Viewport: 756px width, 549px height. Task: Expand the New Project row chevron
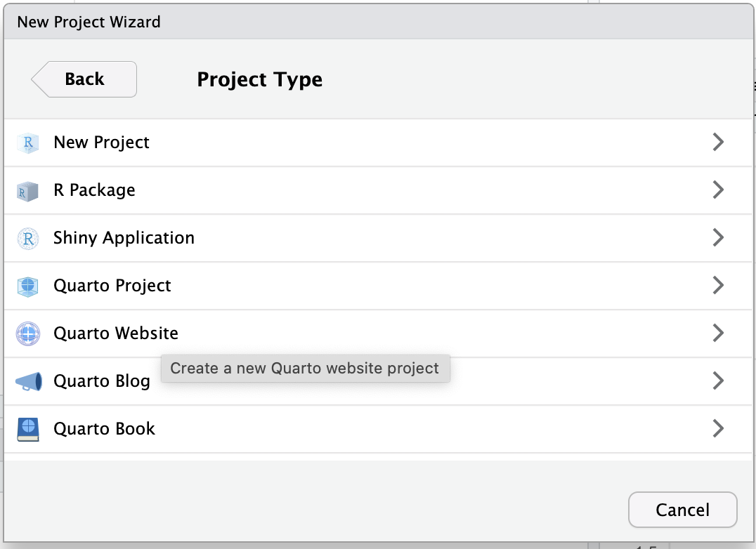[x=717, y=143]
